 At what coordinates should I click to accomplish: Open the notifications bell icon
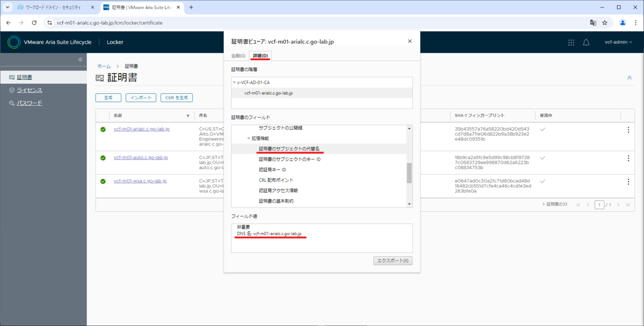click(586, 42)
